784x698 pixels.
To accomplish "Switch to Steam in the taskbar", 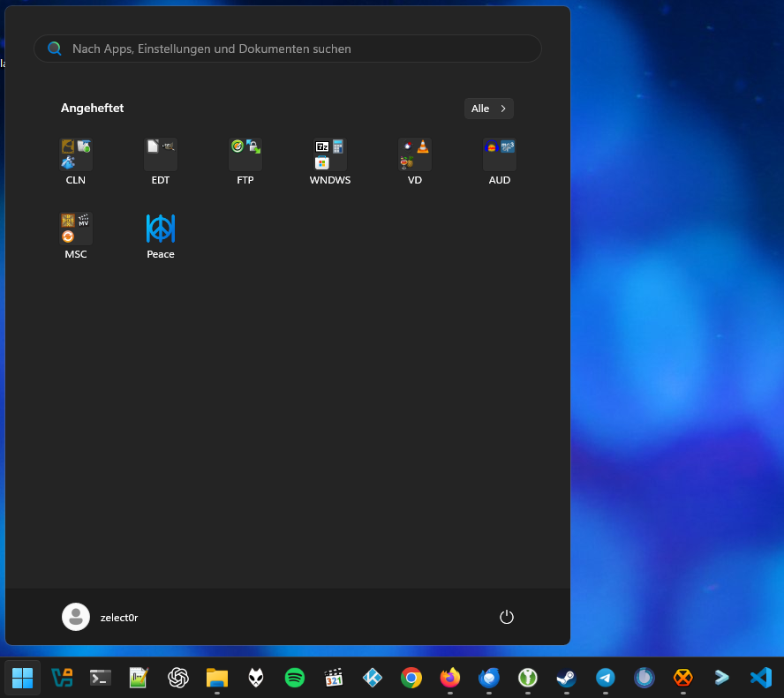I will pos(567,678).
